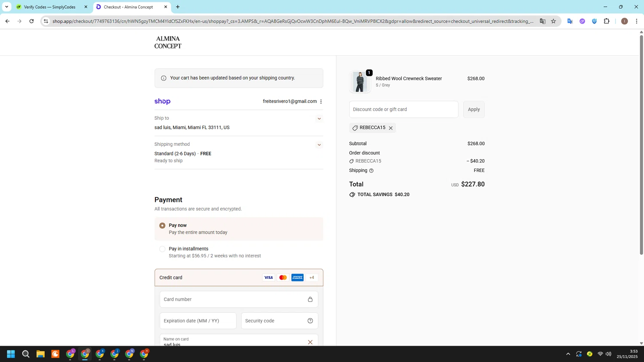Select Pay now option
The height and width of the screenshot is (362, 644).
[x=162, y=226]
